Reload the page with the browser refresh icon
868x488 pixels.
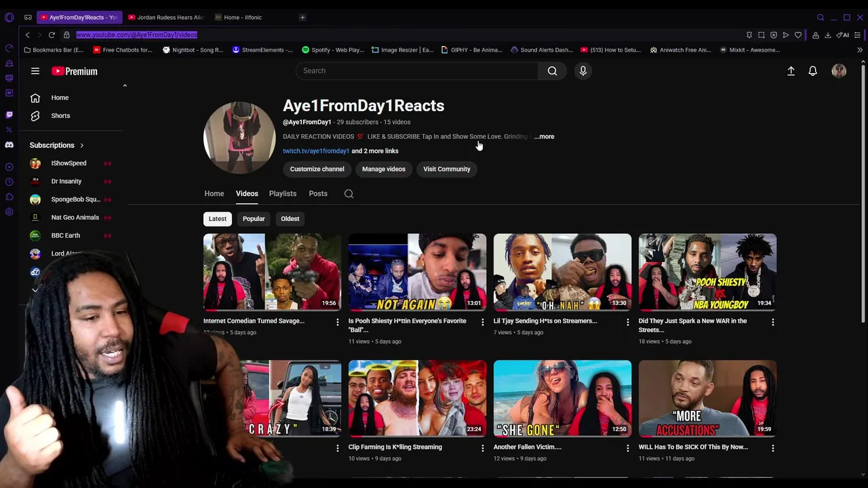coord(52,35)
